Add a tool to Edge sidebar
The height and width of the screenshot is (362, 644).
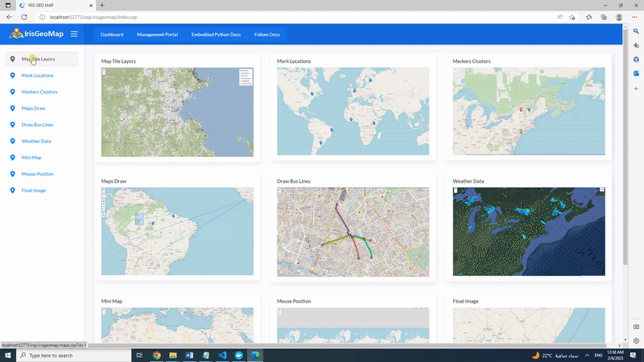click(x=636, y=88)
